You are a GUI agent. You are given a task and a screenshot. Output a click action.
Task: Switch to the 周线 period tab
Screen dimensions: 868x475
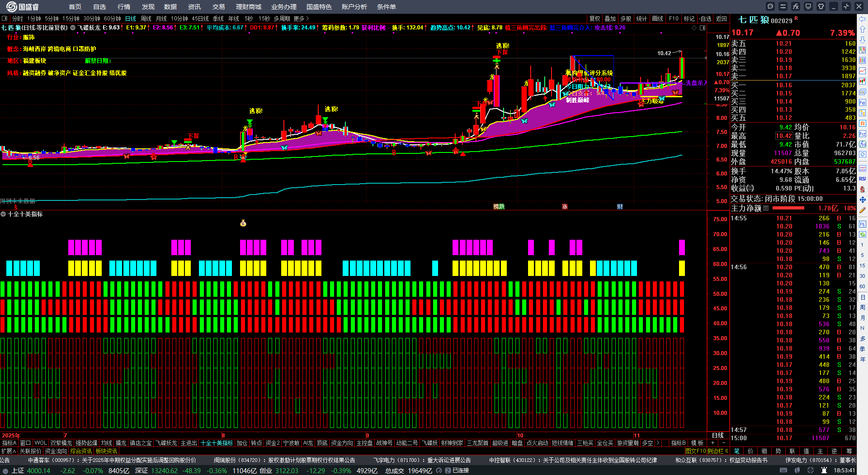pos(146,19)
